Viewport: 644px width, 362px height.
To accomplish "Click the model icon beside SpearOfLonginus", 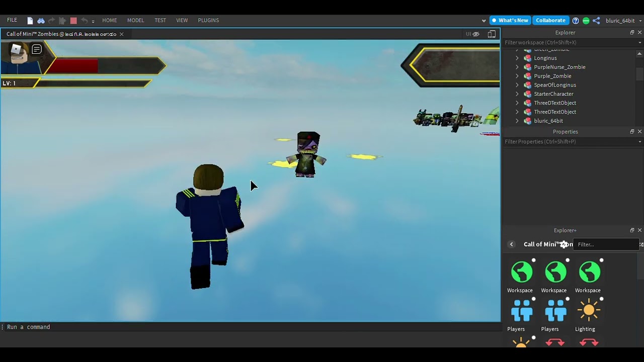I will [x=527, y=85].
